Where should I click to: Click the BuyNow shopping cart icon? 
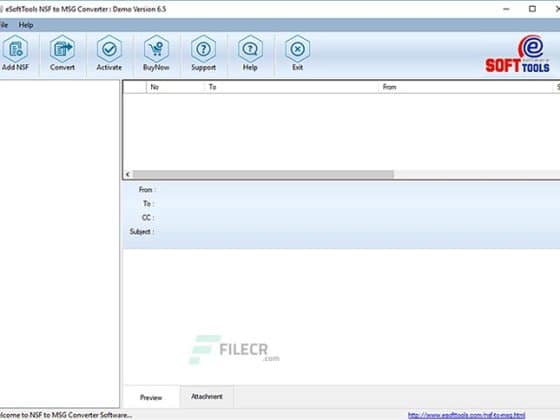click(156, 54)
